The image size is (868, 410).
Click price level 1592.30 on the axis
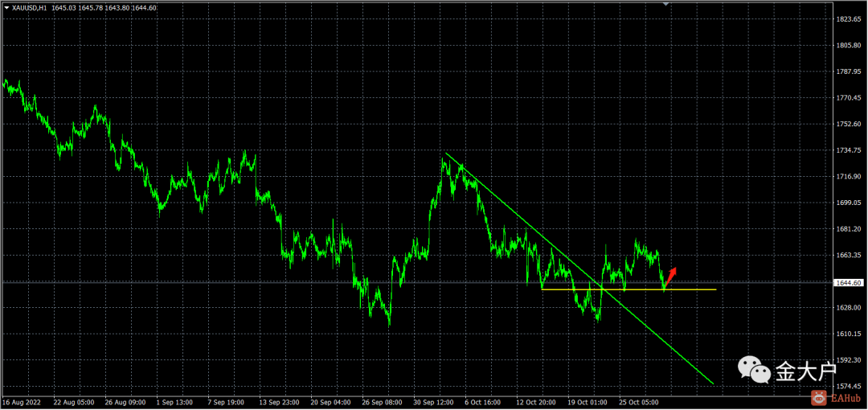(850, 359)
